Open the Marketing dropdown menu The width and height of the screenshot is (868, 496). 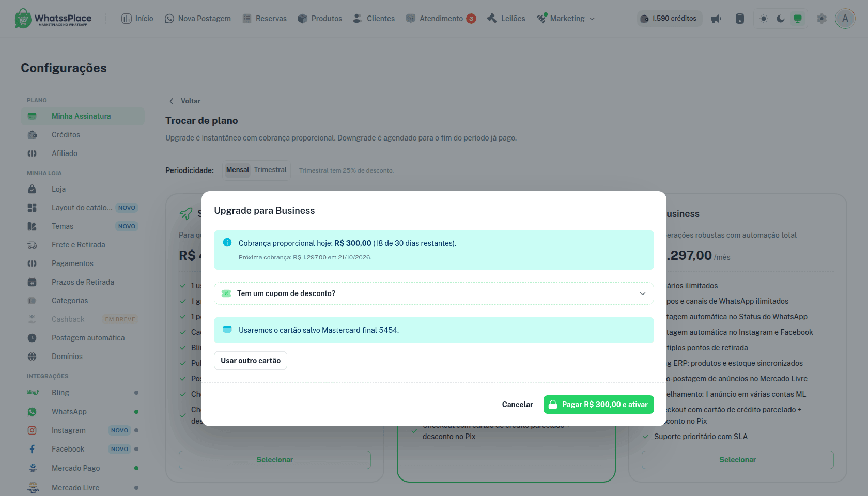(x=566, y=19)
